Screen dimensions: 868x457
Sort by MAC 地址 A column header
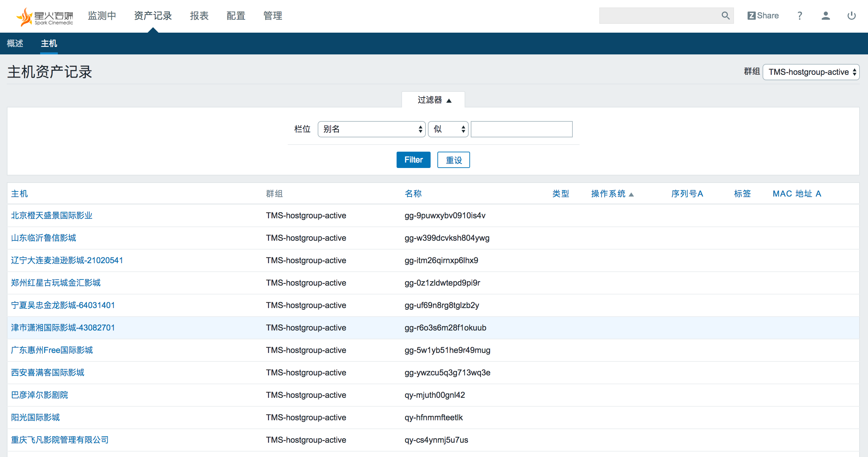click(x=797, y=194)
